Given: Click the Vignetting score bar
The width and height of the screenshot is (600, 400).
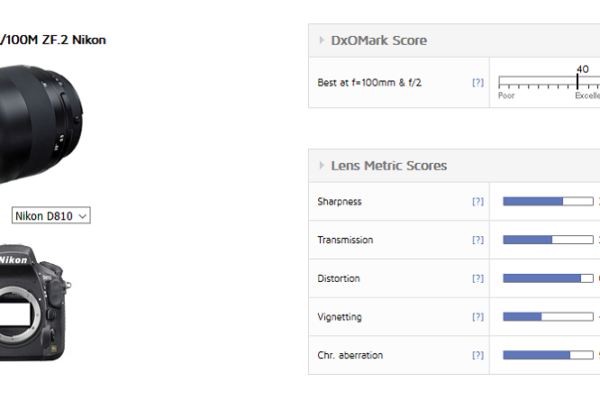Looking at the screenshot, I should click(x=547, y=317).
